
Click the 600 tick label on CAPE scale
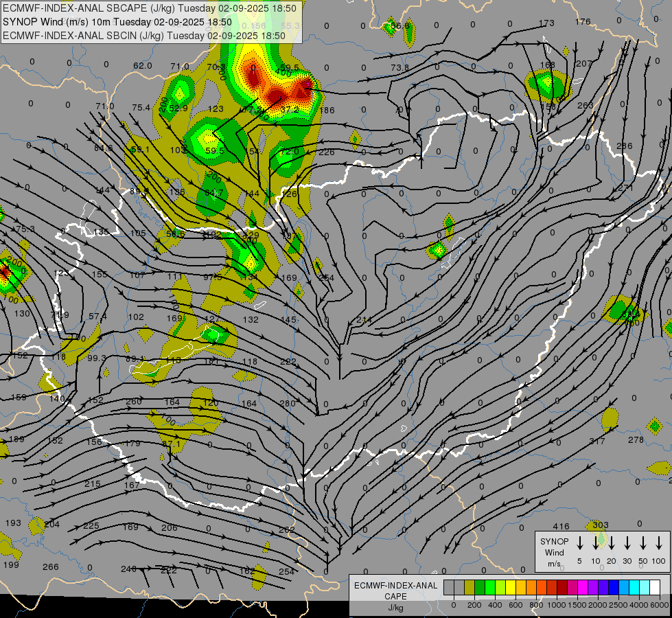(x=515, y=605)
